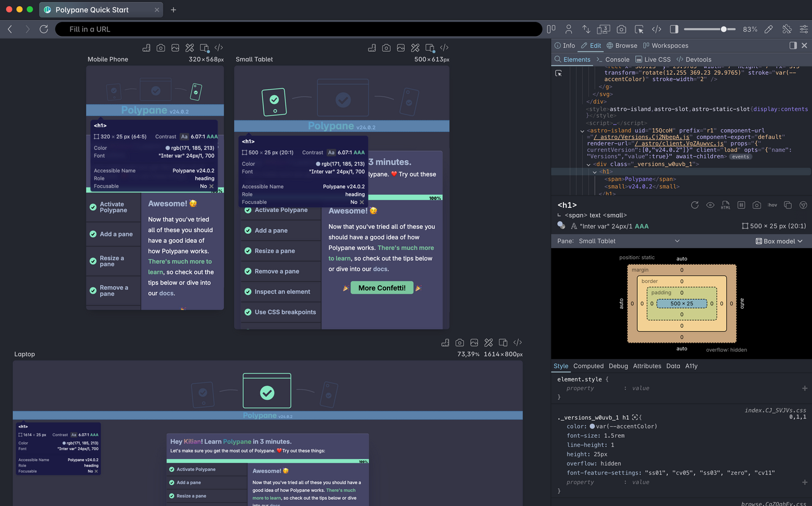Open the Pane Small Tablet dropdown
812x506 pixels.
click(629, 241)
